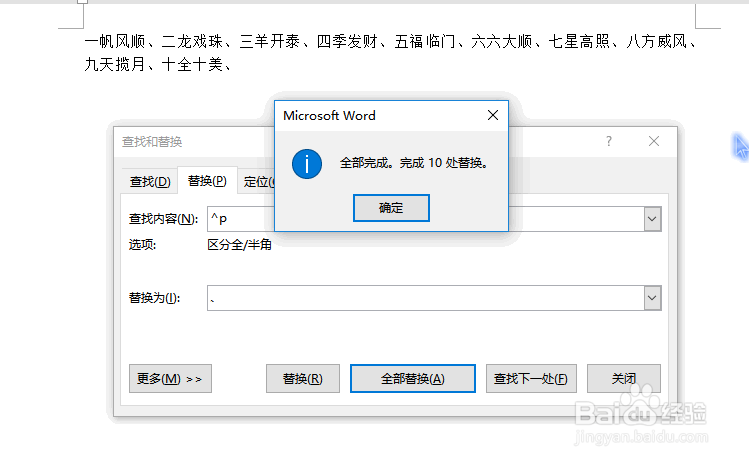Image resolution: width=749 pixels, height=463 pixels.
Task: Click the 替换(R) button
Action: point(303,378)
